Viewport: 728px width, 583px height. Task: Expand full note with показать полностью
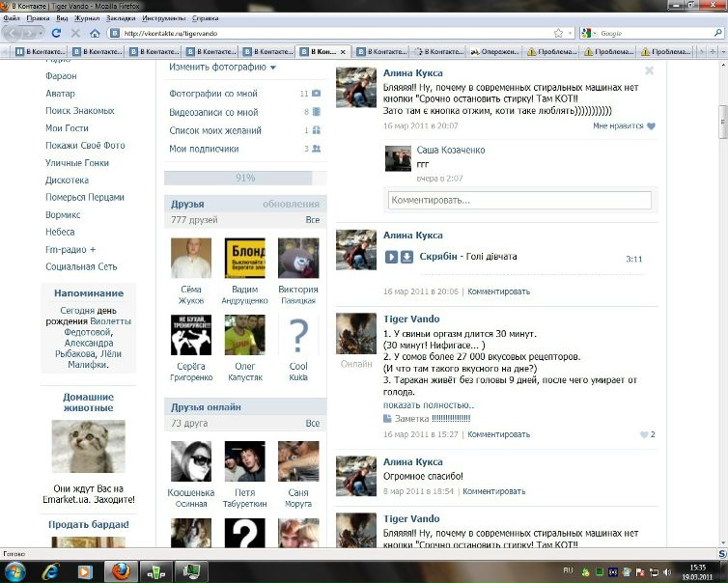click(428, 405)
